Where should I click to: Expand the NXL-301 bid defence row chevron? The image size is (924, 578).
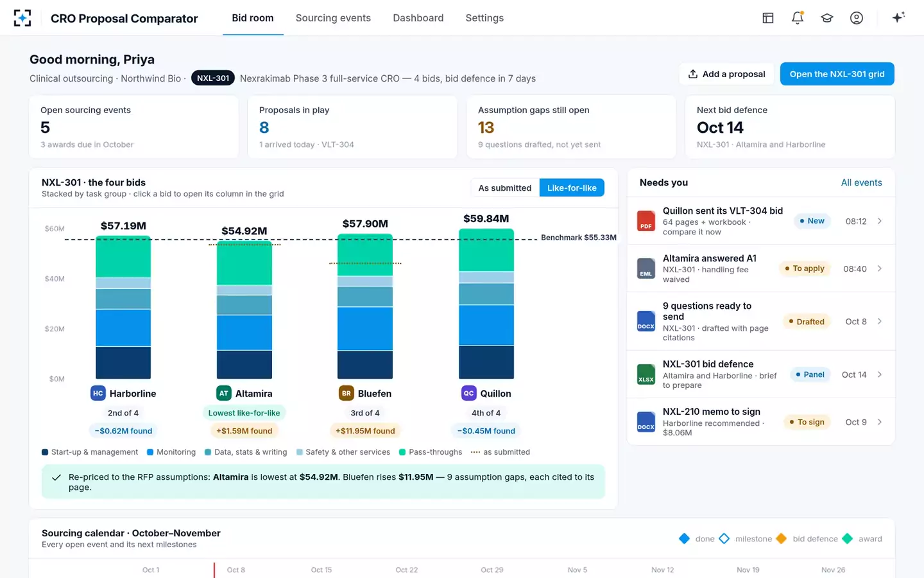(880, 374)
